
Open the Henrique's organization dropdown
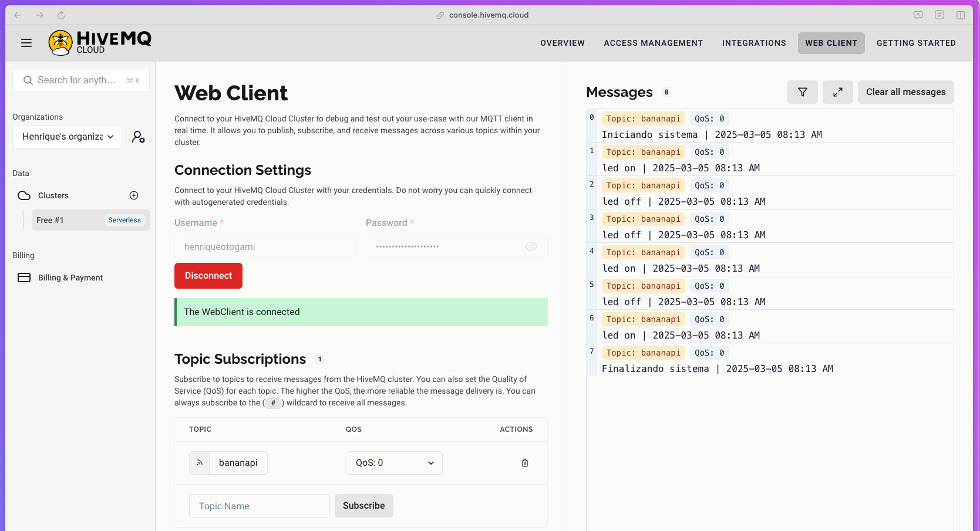click(x=68, y=137)
